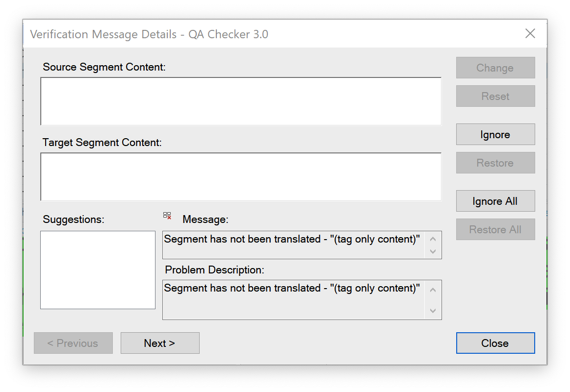Click the error severity icon beside Message label

click(167, 215)
